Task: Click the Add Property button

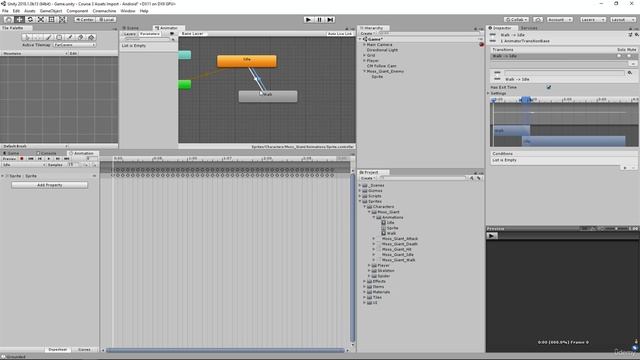Action: coord(49,185)
